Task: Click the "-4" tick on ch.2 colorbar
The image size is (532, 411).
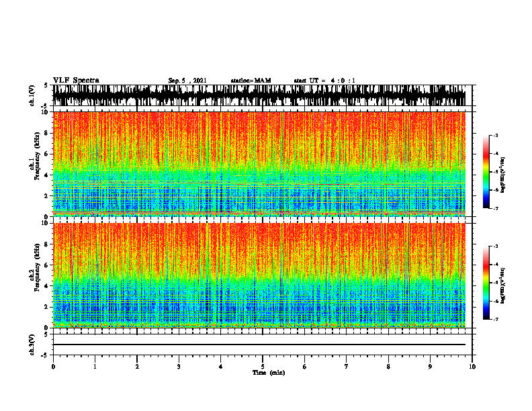Action: (x=496, y=265)
